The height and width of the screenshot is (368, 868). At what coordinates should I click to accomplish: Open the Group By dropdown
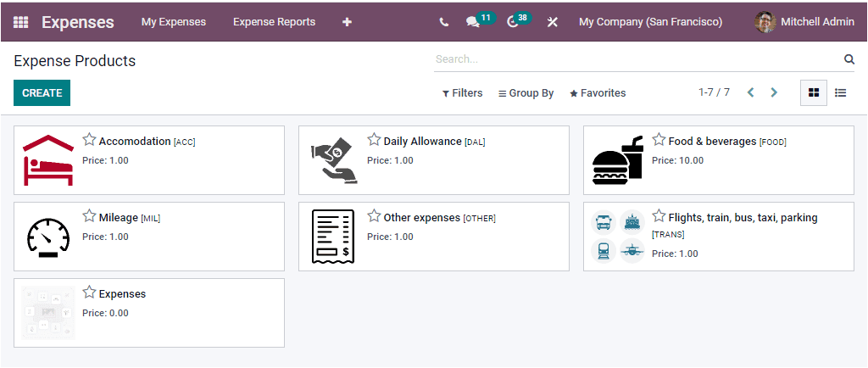pos(526,93)
